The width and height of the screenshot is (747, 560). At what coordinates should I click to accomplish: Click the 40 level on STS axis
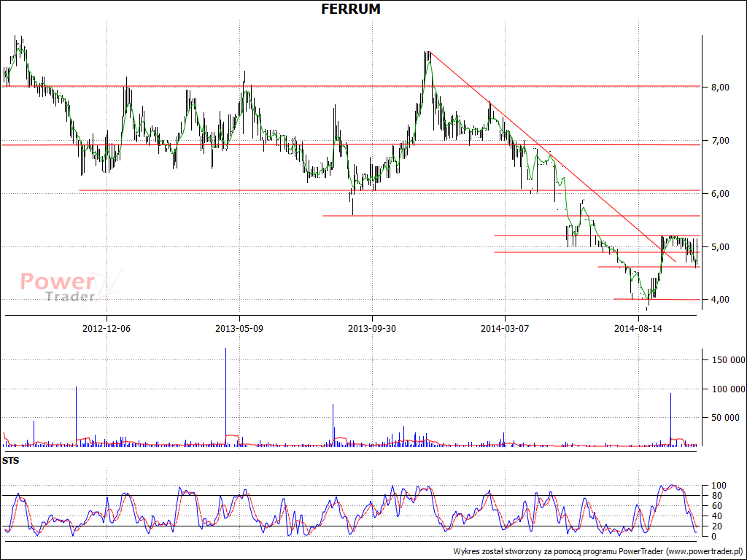click(716, 516)
